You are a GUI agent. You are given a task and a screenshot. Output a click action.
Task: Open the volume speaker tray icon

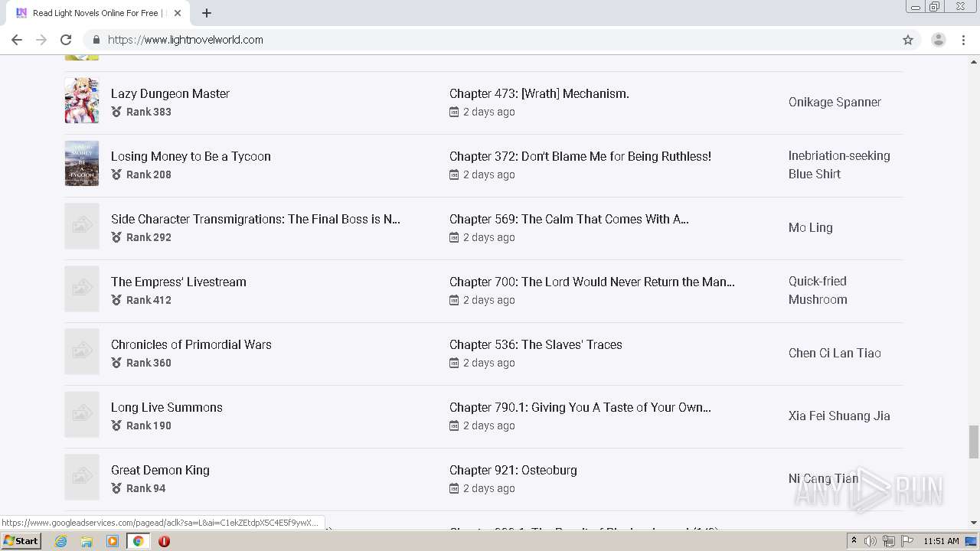(x=871, y=541)
